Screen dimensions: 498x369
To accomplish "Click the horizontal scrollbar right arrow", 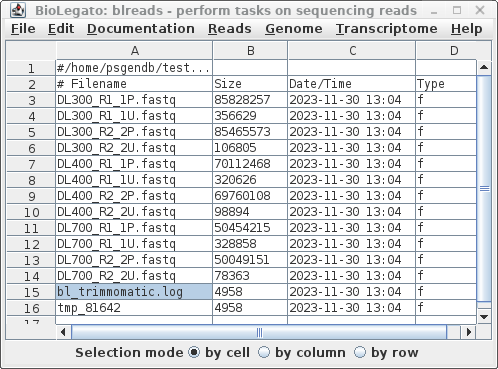I will click(469, 332).
